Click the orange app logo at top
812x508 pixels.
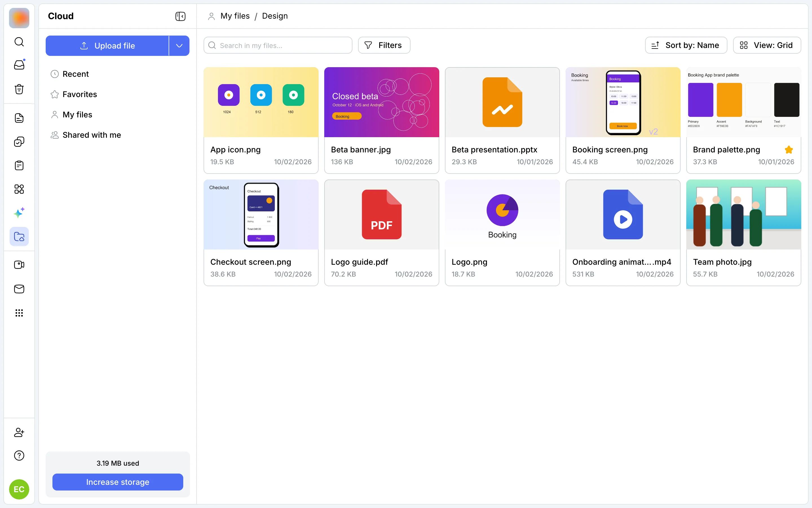click(19, 18)
